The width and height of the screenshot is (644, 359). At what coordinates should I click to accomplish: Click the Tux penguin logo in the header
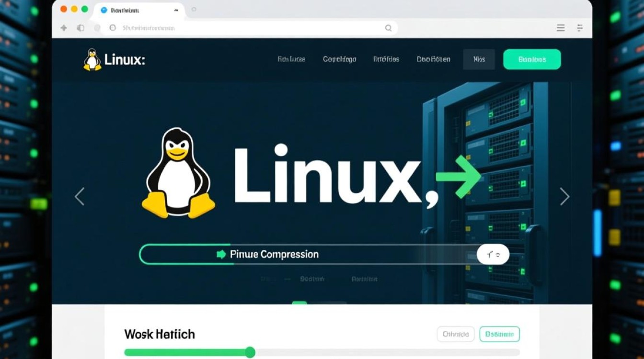tap(92, 59)
